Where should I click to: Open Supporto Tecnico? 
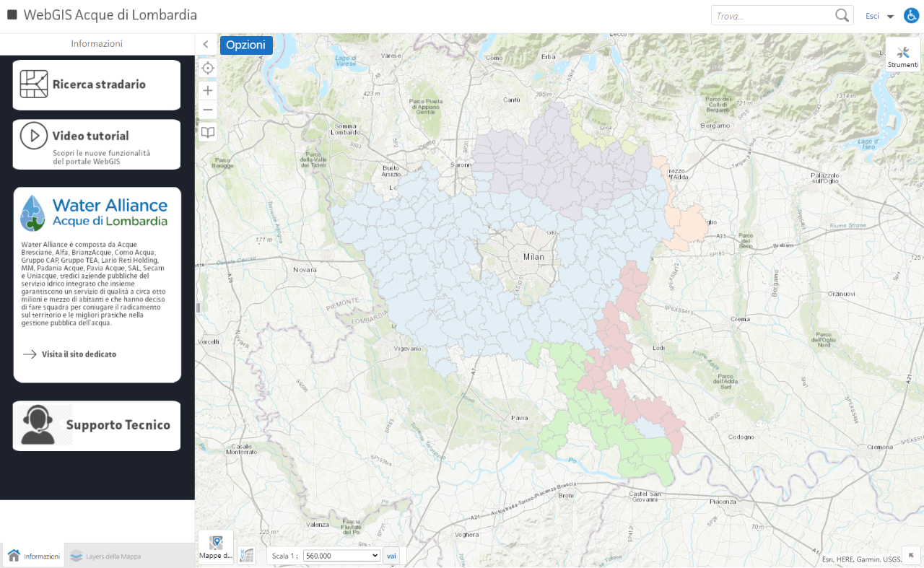coord(96,425)
